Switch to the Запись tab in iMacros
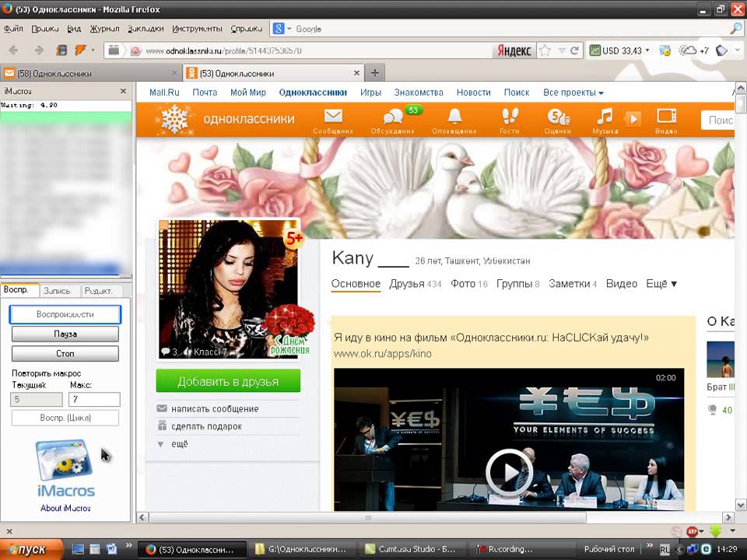Viewport: 747px width, 560px height. point(60,291)
